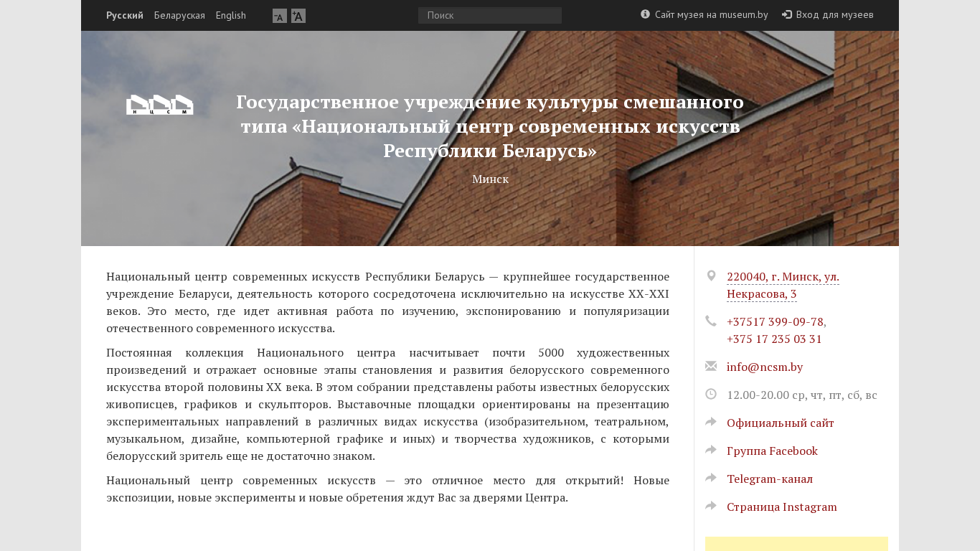Switch language to English

click(231, 15)
